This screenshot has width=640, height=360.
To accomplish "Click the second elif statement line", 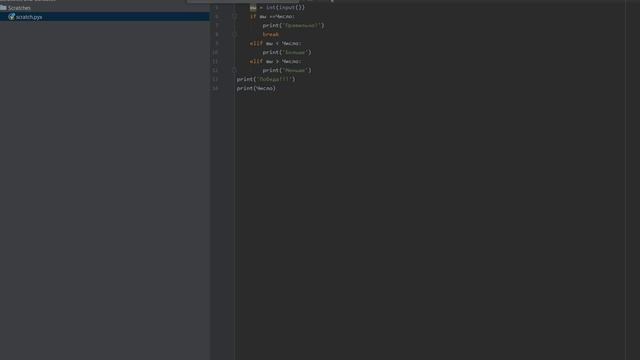I will [276, 61].
